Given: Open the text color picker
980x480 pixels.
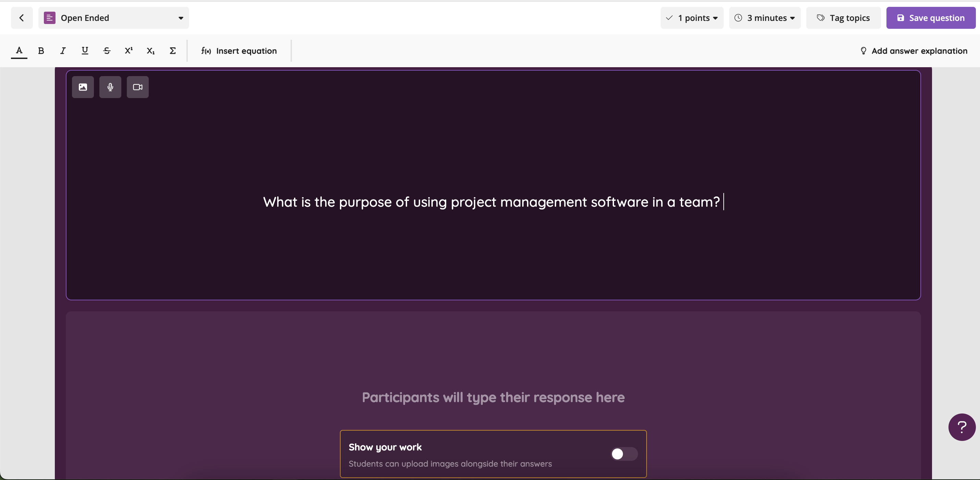Looking at the screenshot, I should [19, 51].
